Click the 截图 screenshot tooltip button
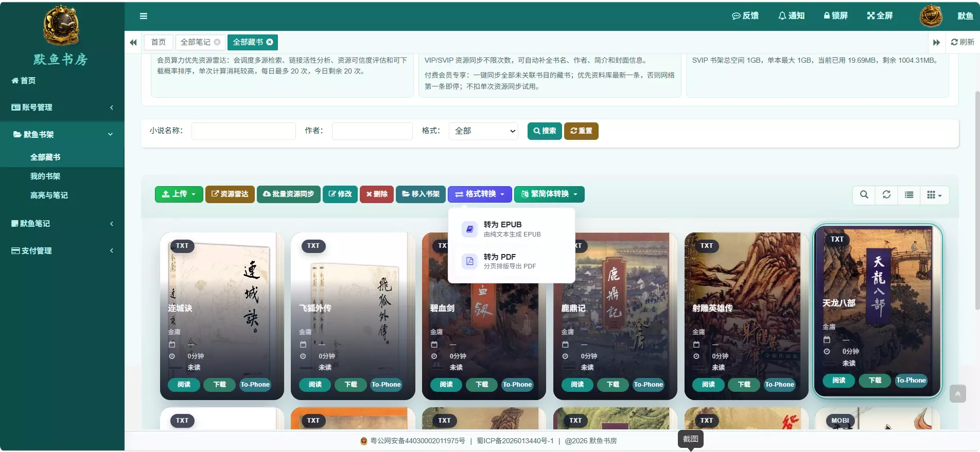This screenshot has height=452, width=980. (x=691, y=440)
